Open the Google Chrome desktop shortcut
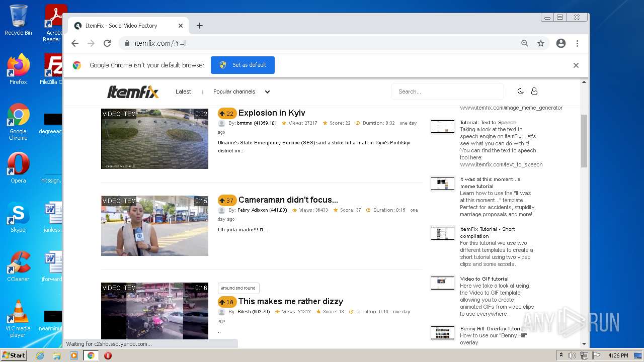This screenshot has width=644, height=362. pyautogui.click(x=18, y=122)
